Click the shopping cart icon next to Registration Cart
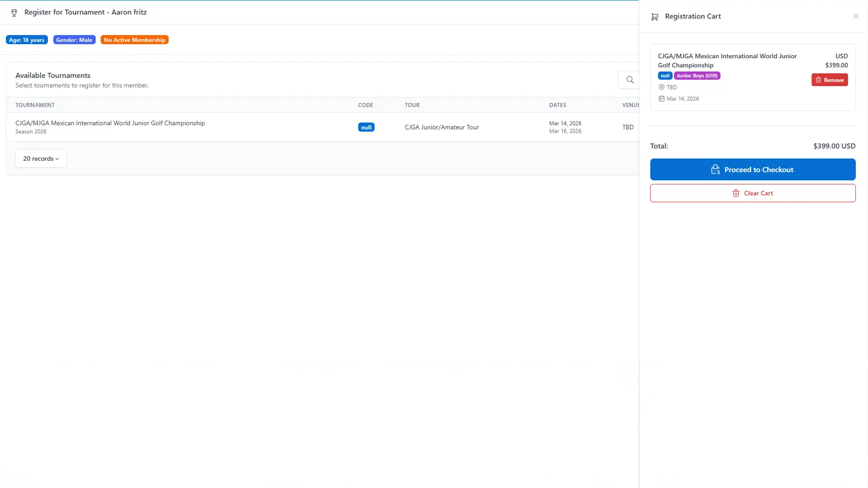868x488 pixels. tap(654, 16)
